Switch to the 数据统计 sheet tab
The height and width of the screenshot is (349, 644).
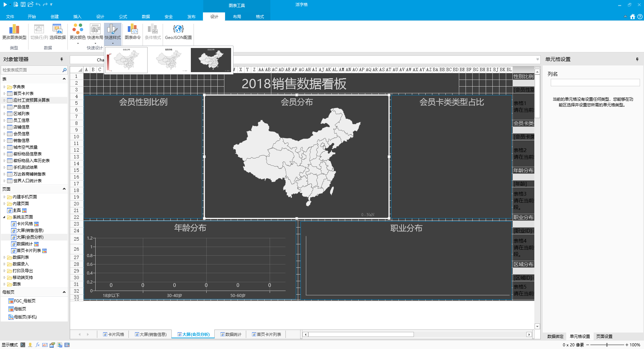[231, 334]
